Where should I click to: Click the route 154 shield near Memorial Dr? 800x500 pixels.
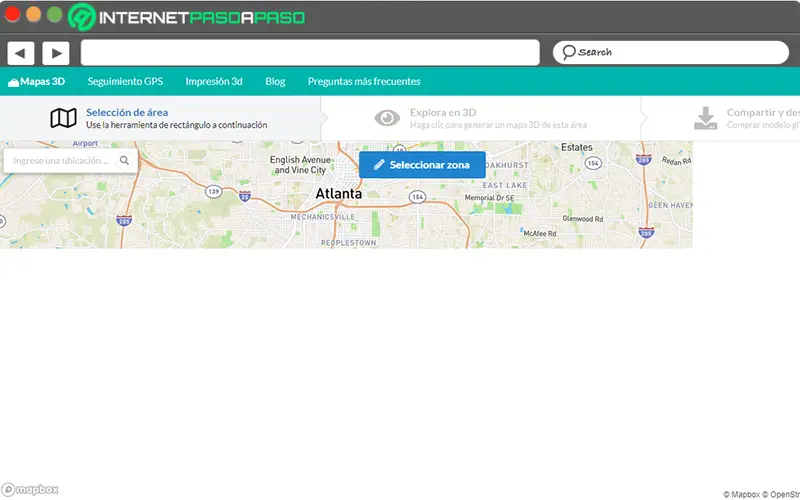417,197
